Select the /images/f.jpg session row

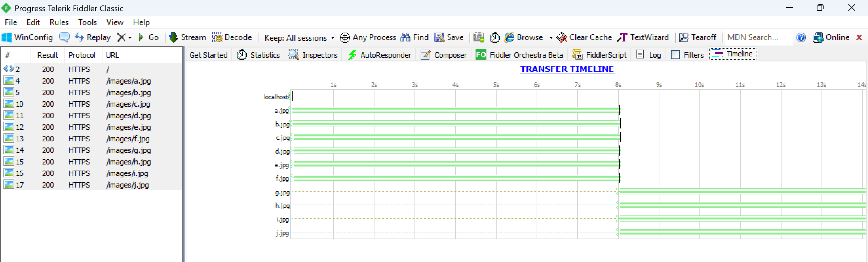click(x=92, y=139)
